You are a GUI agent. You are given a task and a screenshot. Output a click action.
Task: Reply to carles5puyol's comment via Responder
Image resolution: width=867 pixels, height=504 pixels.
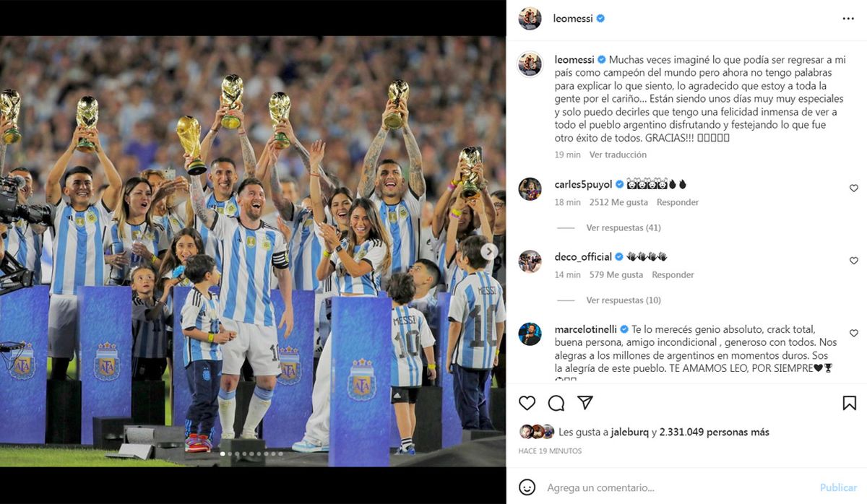coord(678,202)
